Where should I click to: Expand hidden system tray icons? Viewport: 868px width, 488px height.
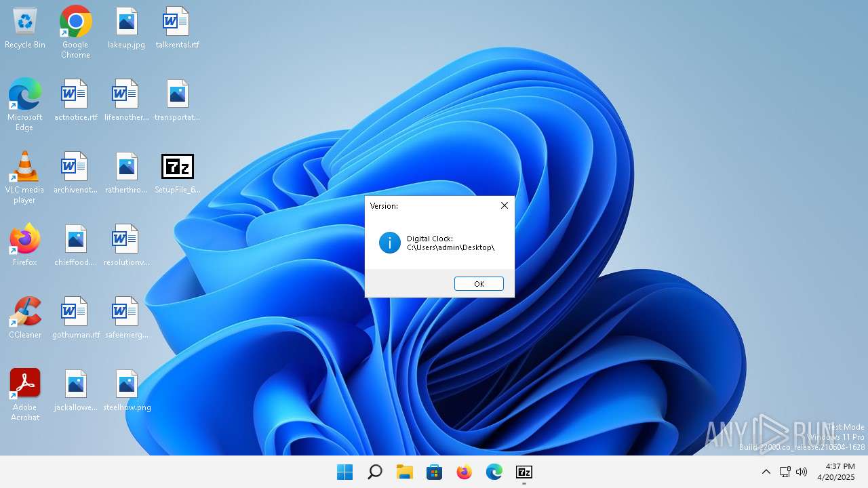click(x=766, y=472)
